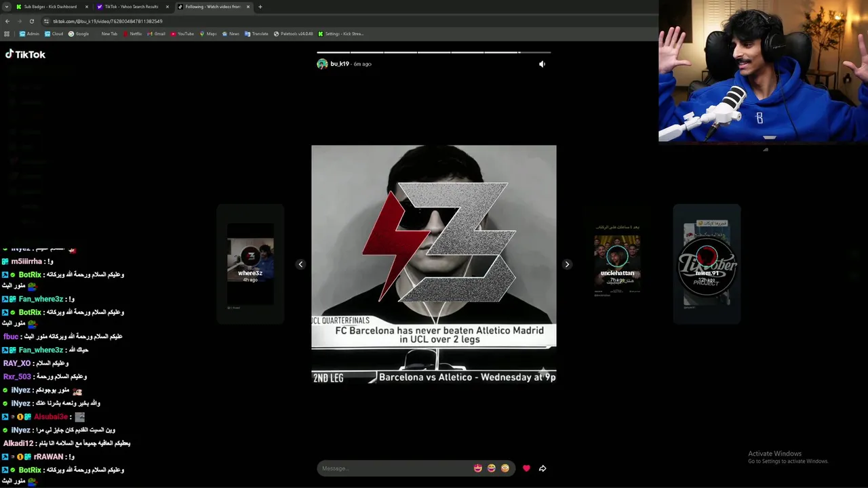Click the TikTok logo
868x488 pixels.
coord(26,54)
